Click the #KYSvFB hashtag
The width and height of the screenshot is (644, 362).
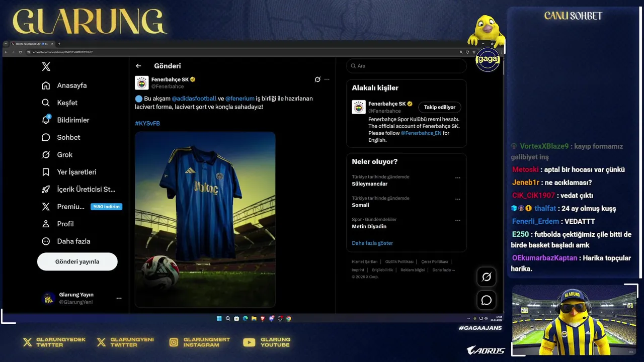click(147, 123)
